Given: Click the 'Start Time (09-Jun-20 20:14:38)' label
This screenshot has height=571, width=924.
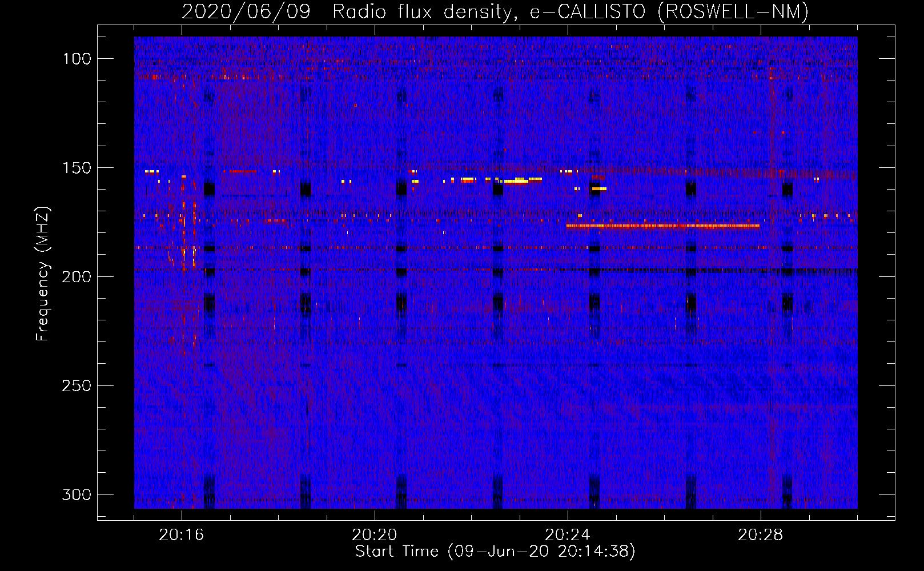Looking at the screenshot, I should point(495,552).
